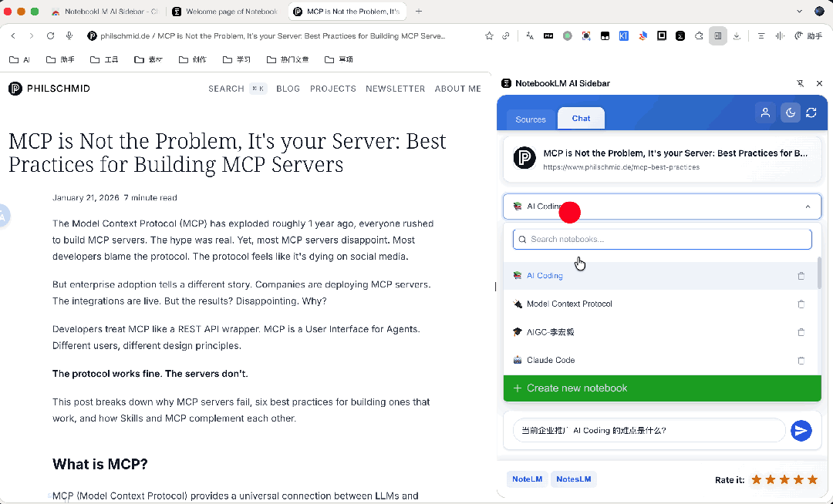This screenshot has width=833, height=504.
Task: Click the chat message input field
Action: click(x=649, y=430)
